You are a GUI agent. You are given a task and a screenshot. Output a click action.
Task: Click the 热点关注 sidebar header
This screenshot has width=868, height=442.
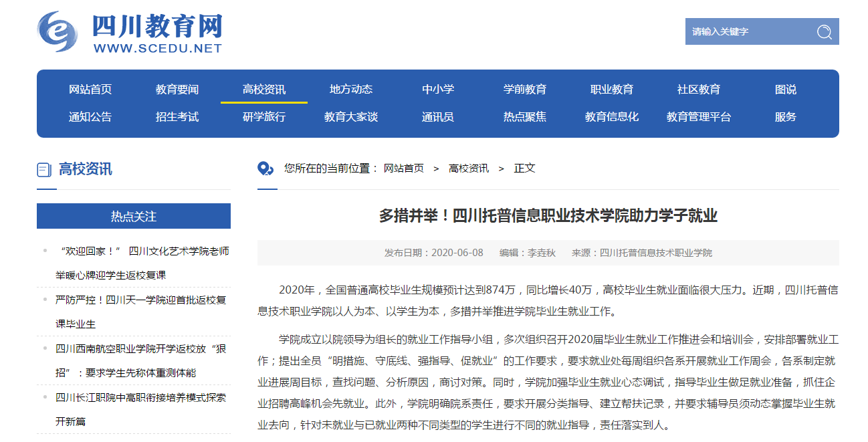point(134,217)
